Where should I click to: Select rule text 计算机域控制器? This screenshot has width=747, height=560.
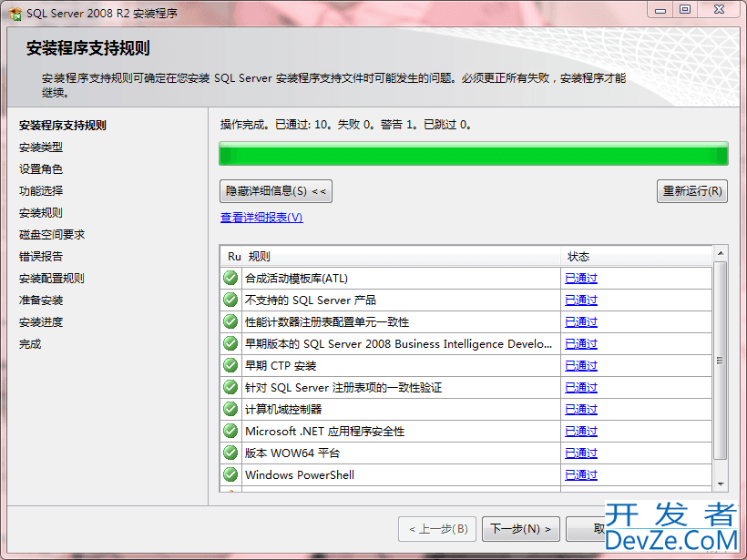[x=283, y=409]
